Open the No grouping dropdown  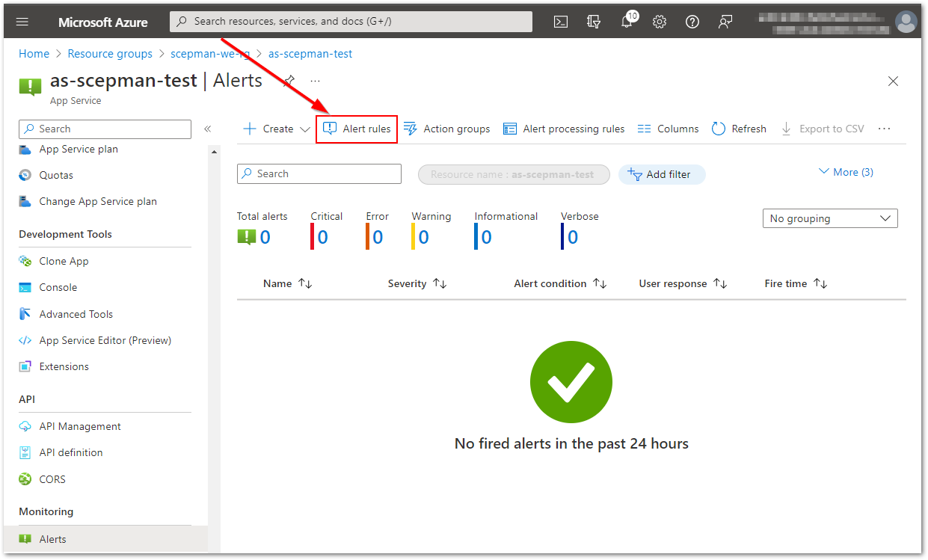pyautogui.click(x=830, y=218)
